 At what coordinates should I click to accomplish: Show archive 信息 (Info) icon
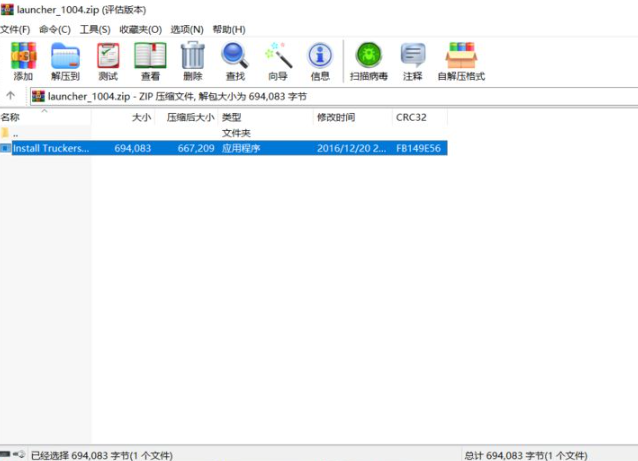pos(320,55)
